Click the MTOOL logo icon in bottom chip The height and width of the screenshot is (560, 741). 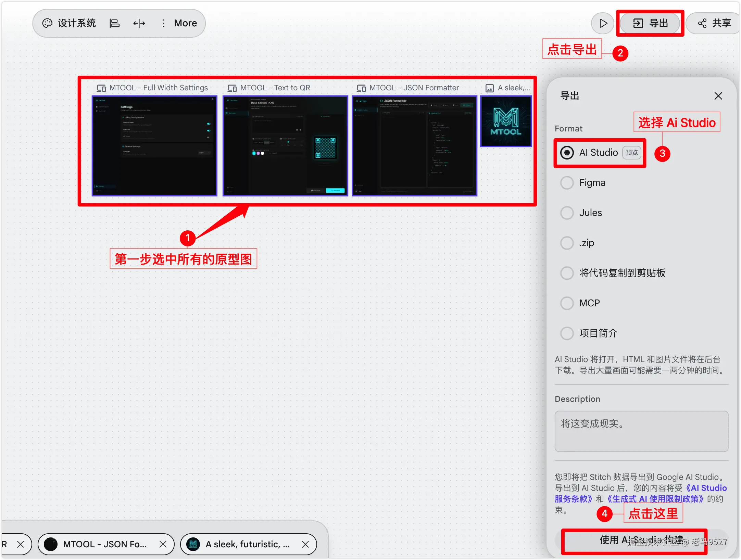[193, 544]
